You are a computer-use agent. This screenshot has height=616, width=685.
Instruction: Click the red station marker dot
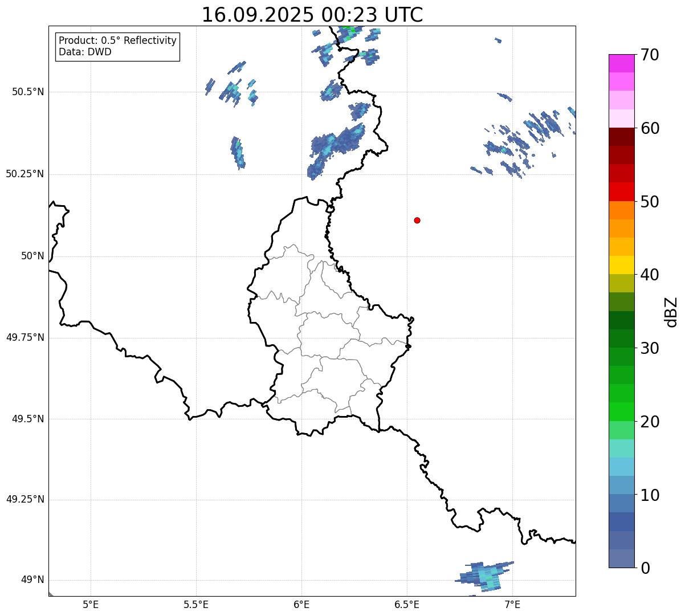(x=417, y=220)
